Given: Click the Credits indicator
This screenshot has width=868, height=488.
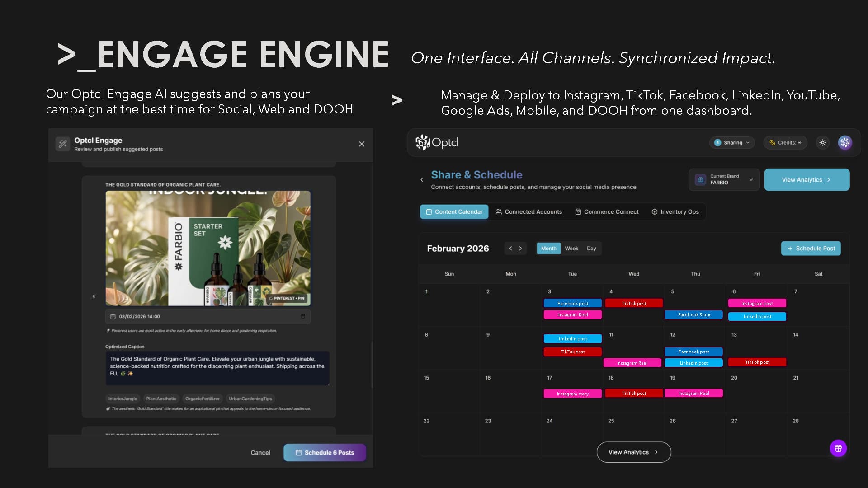Looking at the screenshot, I should coord(785,143).
